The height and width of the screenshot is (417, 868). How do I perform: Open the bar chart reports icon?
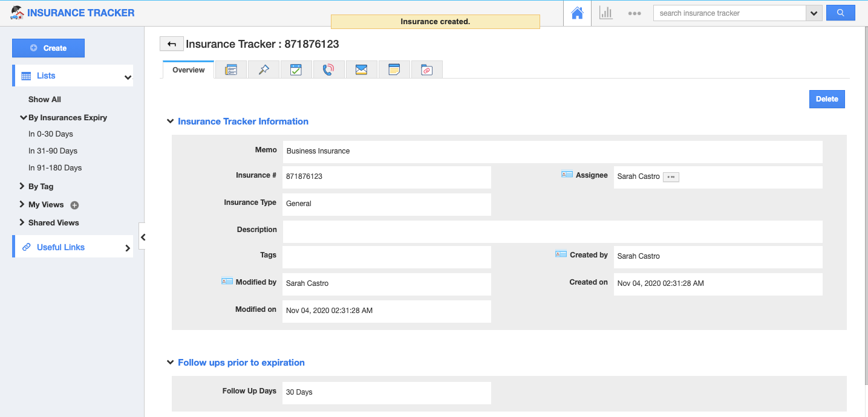(605, 13)
